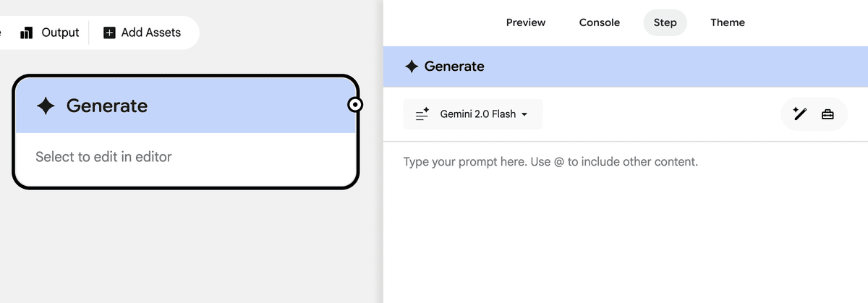Image resolution: width=868 pixels, height=303 pixels.
Task: Select the Generate node title on the canvas
Action: pyautogui.click(x=107, y=106)
